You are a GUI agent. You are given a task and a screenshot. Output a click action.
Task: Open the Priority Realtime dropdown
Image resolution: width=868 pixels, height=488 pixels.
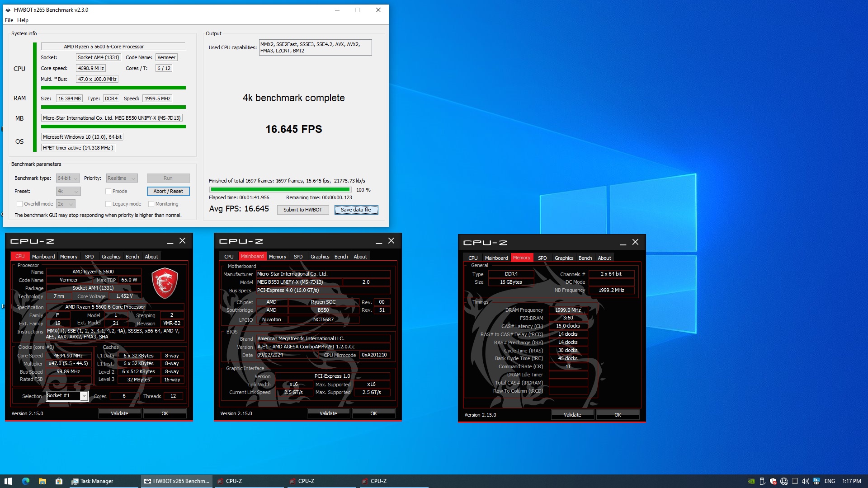[x=122, y=178]
